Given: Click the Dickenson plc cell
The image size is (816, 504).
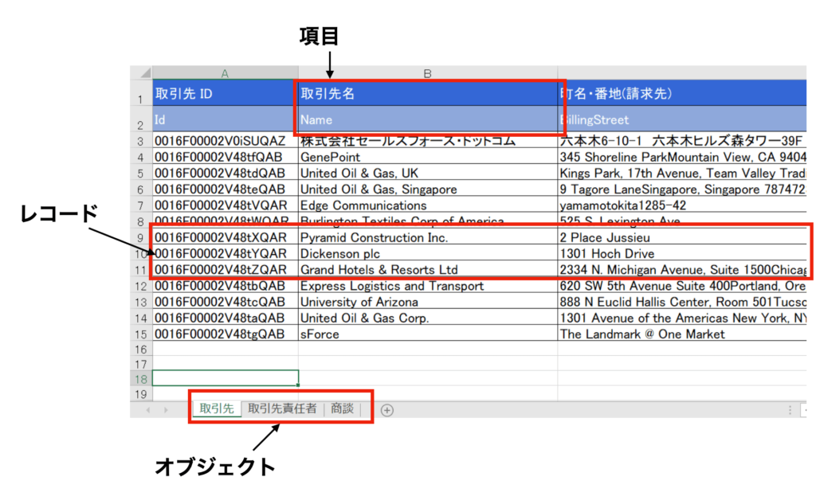Looking at the screenshot, I should [x=428, y=253].
